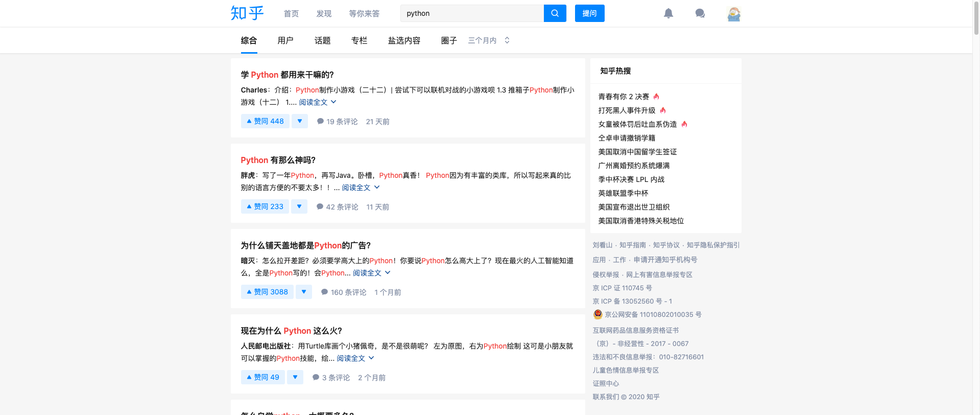
Task: Downvote the answer with 赞同 448
Action: coord(300,121)
